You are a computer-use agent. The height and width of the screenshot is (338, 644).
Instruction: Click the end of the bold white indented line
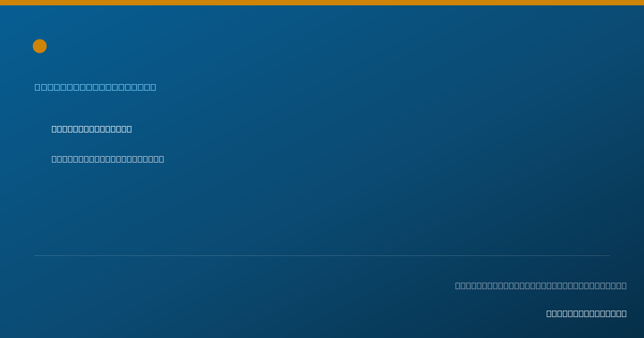coord(129,129)
